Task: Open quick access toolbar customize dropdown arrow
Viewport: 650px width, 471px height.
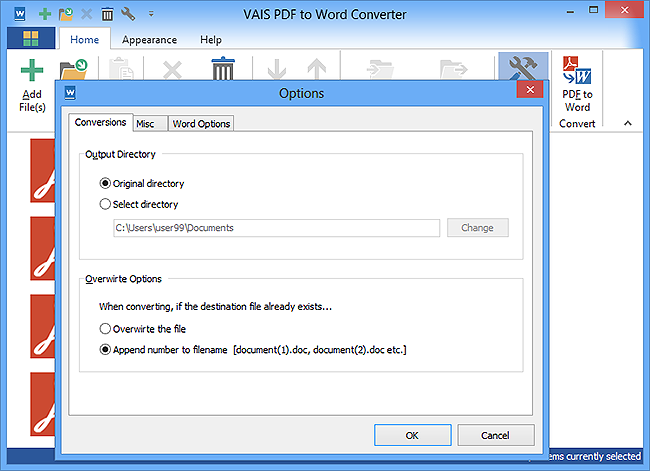Action: tap(151, 14)
